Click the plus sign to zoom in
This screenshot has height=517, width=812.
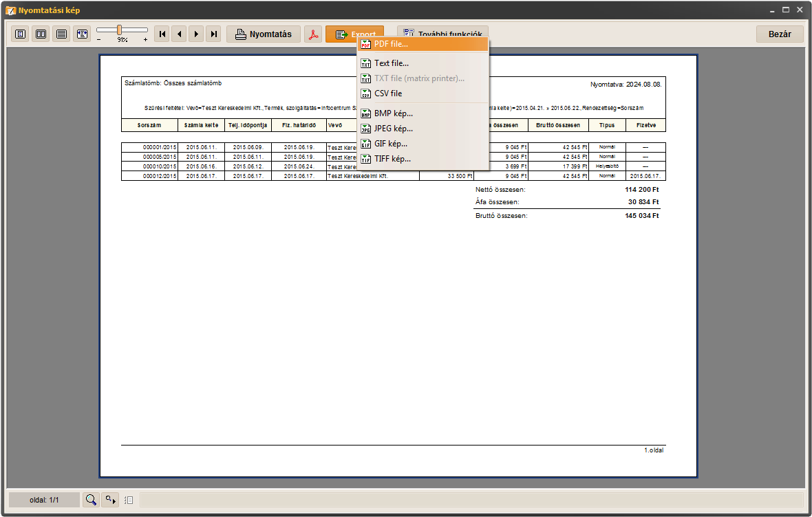pos(145,39)
